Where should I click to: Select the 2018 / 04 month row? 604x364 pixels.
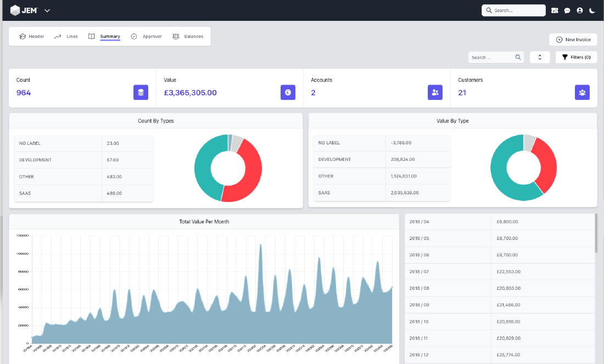[500, 222]
